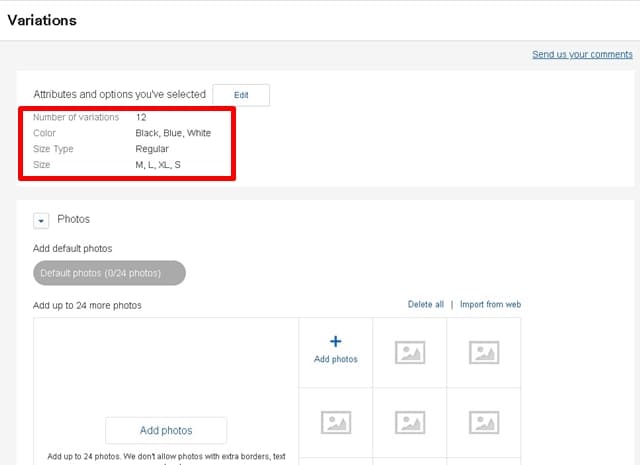640x465 pixels.
Task: Click the plus icon Add photos tile
Action: (x=335, y=350)
